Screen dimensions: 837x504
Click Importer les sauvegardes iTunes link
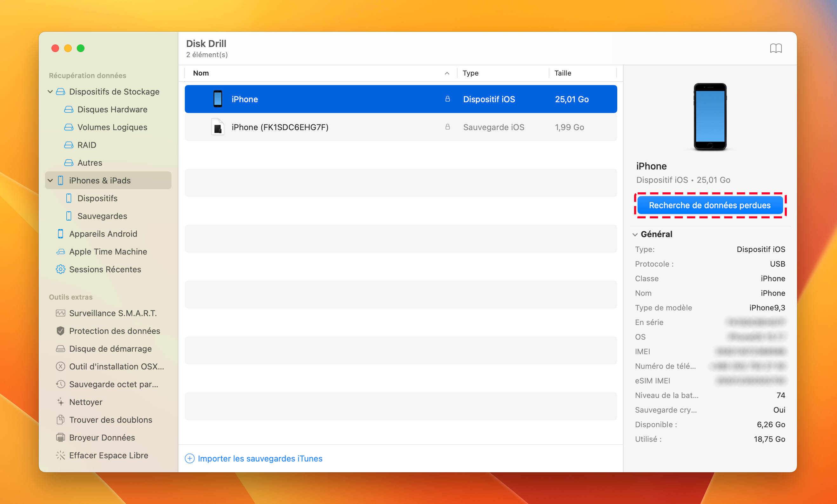tap(260, 459)
